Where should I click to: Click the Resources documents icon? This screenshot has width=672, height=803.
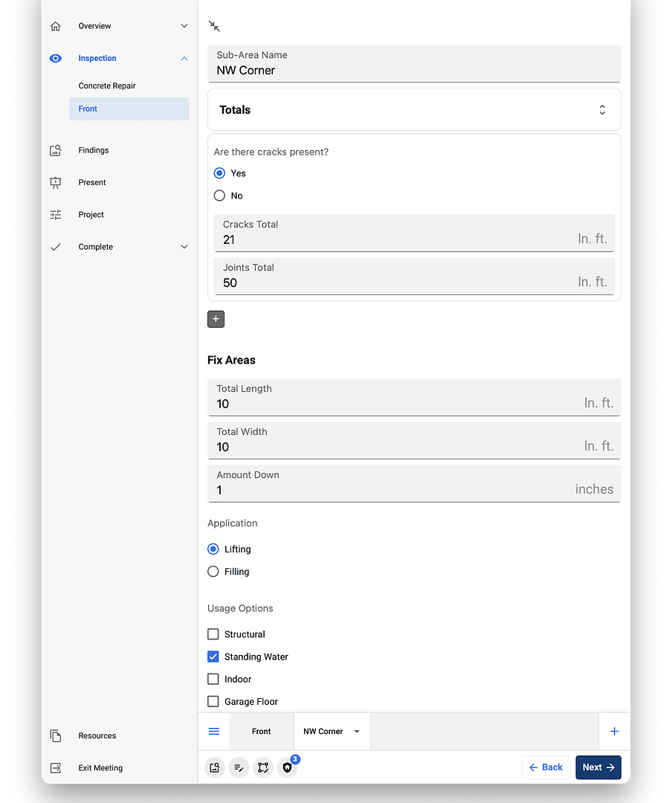55,736
